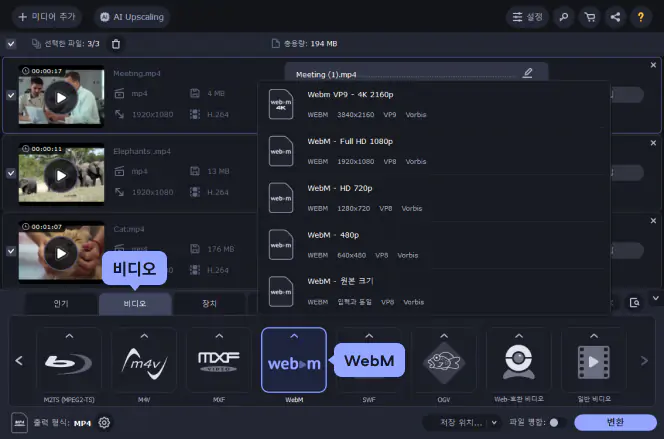
Task: Edit the output name Meeting (1).mp4
Action: click(527, 73)
